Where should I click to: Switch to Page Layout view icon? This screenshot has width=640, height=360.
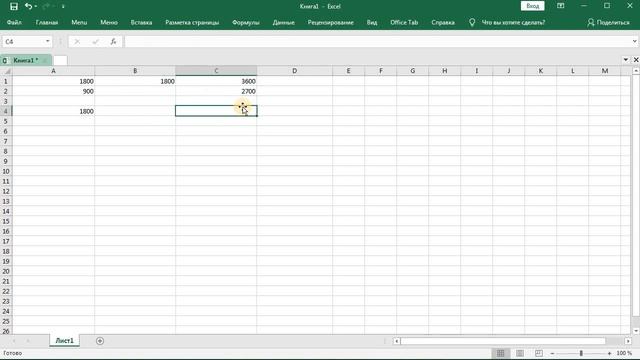tap(520, 353)
